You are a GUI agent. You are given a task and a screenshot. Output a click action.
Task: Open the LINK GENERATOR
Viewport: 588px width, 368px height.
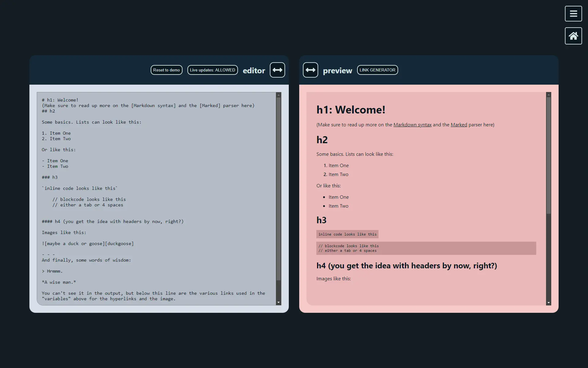[377, 70]
